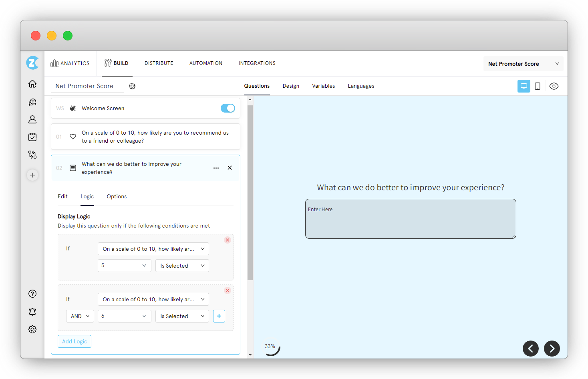
Task: Remove the first display logic condition
Action: point(227,240)
